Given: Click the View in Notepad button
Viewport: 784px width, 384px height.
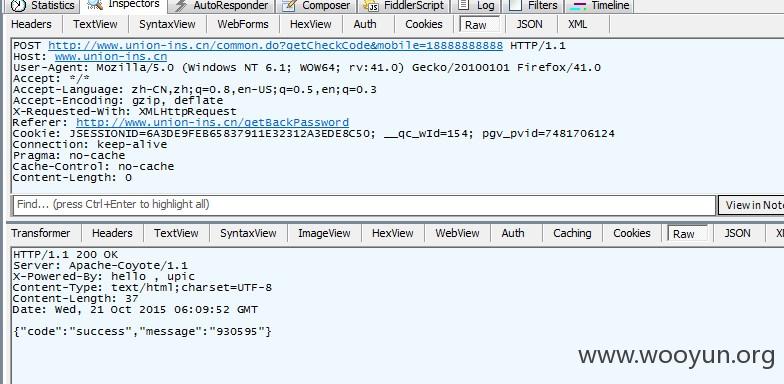Looking at the screenshot, I should click(751, 205).
